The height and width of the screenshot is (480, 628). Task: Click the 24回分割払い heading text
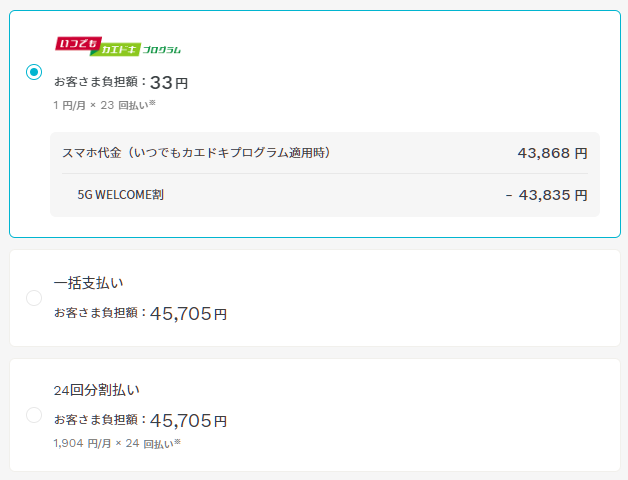(x=95, y=390)
